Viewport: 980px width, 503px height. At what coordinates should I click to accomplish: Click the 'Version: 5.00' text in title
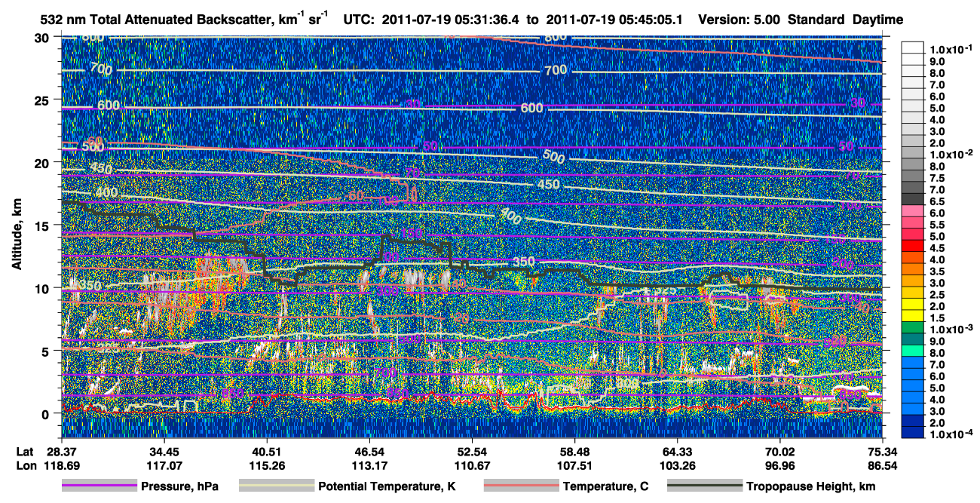click(741, 20)
